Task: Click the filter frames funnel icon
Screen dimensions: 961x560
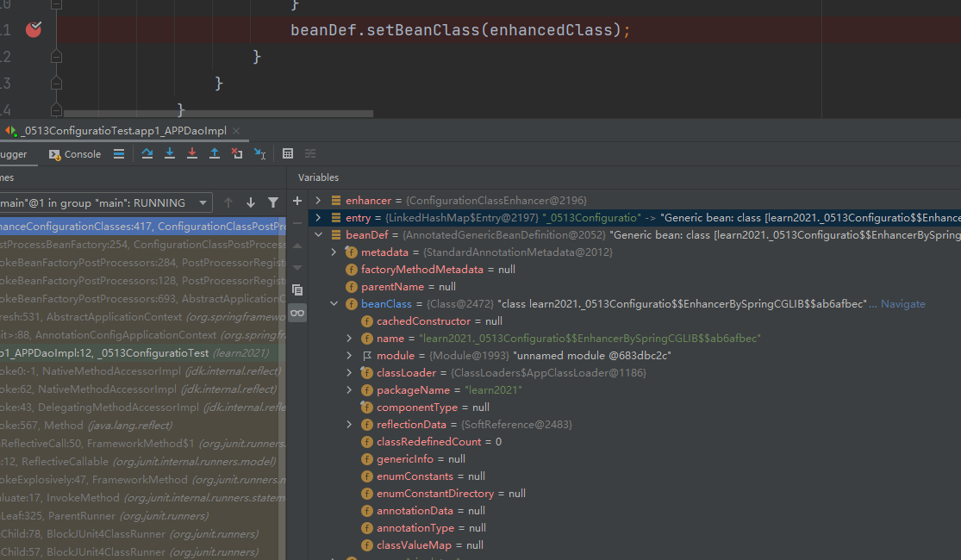Action: (273, 202)
